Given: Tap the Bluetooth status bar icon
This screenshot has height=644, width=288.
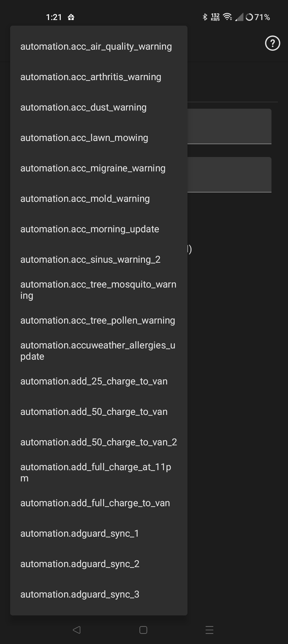Looking at the screenshot, I should [205, 17].
